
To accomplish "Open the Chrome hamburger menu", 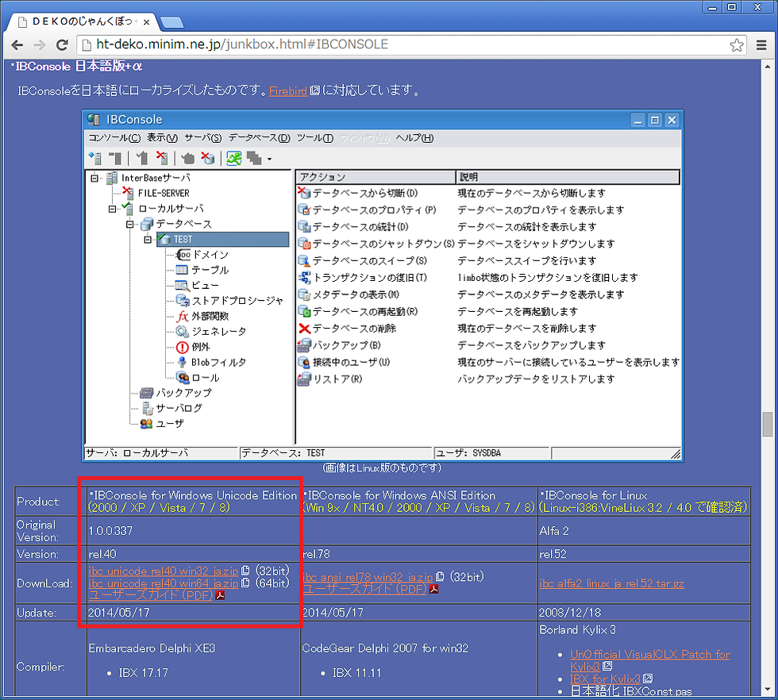I will [x=761, y=45].
